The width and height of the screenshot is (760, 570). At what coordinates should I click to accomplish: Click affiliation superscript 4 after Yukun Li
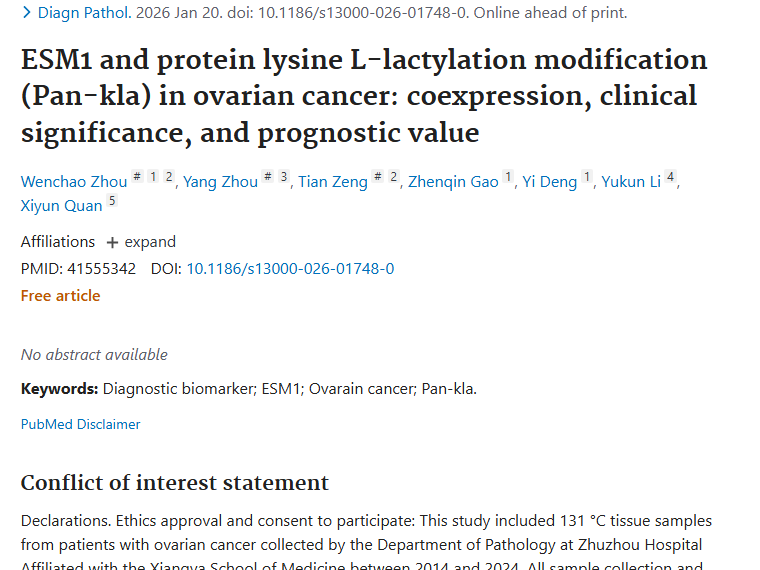pyautogui.click(x=671, y=177)
